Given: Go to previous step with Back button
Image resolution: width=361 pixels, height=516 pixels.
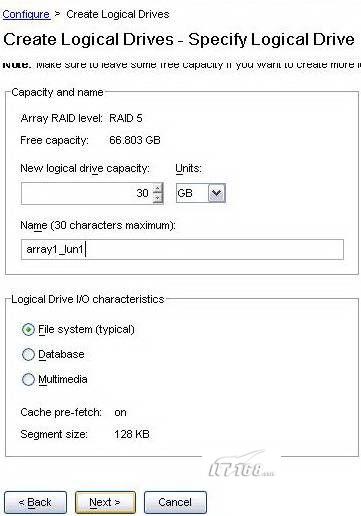Looking at the screenshot, I should click(x=35, y=502).
